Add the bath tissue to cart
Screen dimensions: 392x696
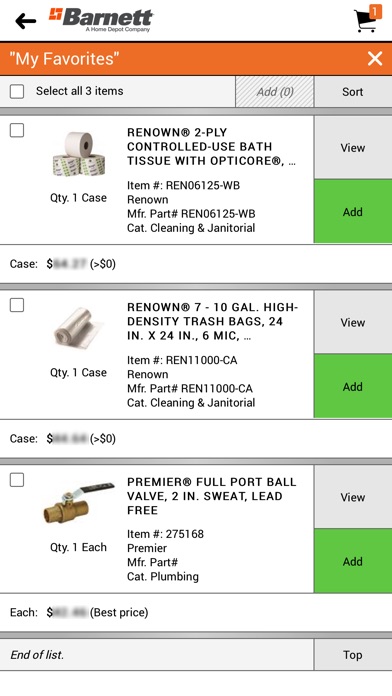point(353,212)
